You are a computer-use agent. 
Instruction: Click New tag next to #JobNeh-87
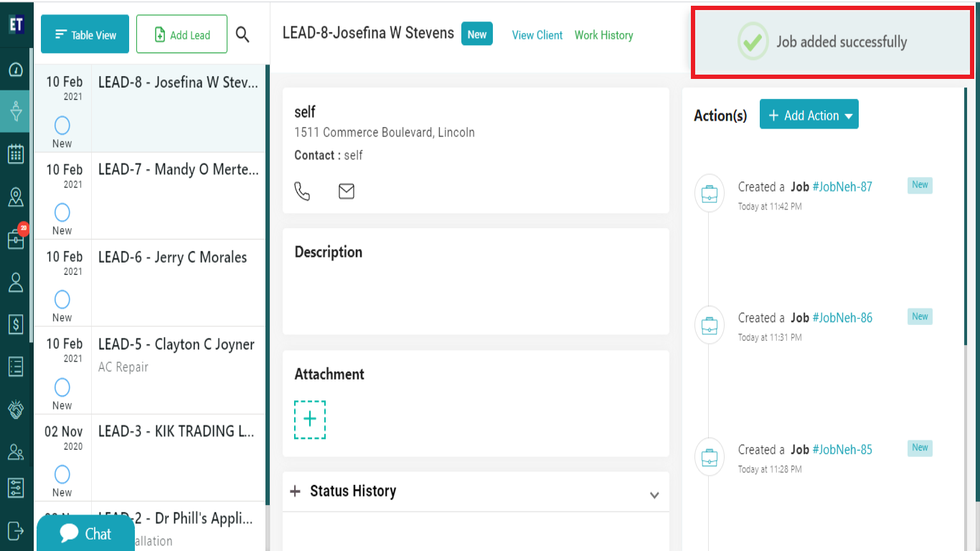[x=920, y=184]
